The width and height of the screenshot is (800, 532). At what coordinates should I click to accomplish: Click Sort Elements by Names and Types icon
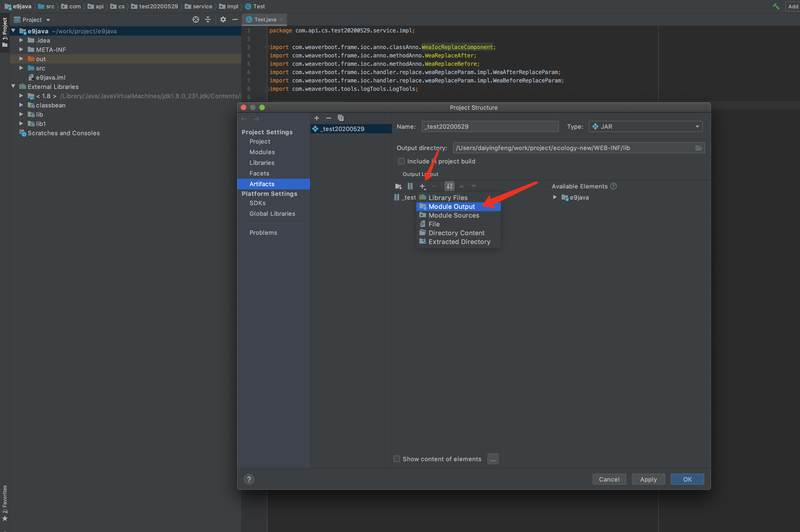(449, 186)
